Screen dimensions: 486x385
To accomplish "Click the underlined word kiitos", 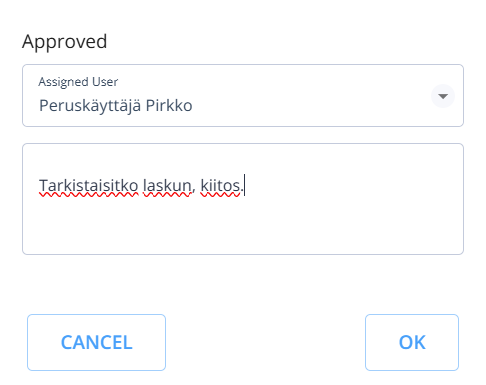I will [220, 186].
